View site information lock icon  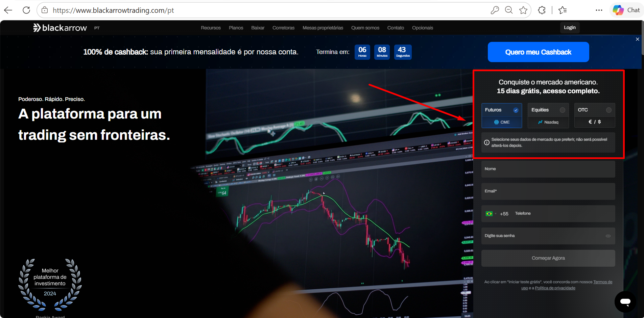[x=45, y=10]
